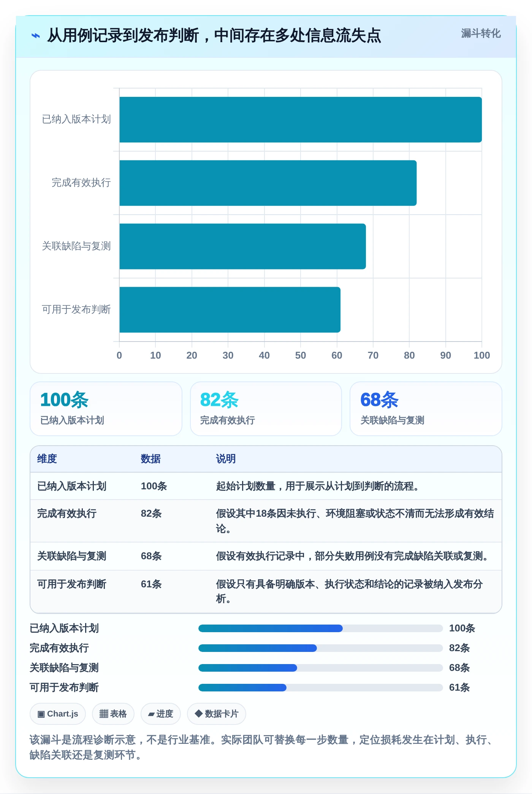
Task: Click the 可用于发布判断 bar in chart
Action: point(230,310)
